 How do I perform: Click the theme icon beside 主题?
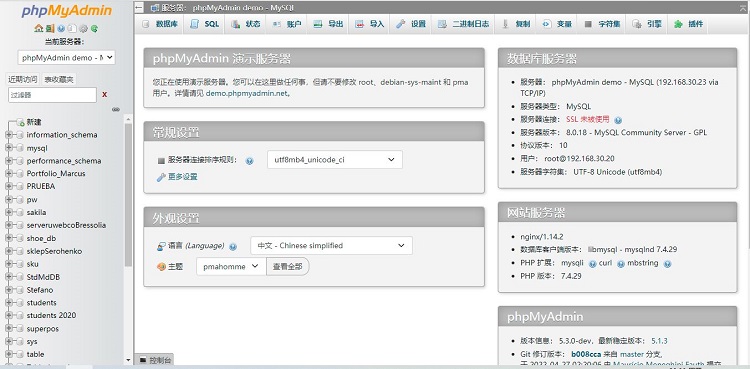pyautogui.click(x=161, y=267)
